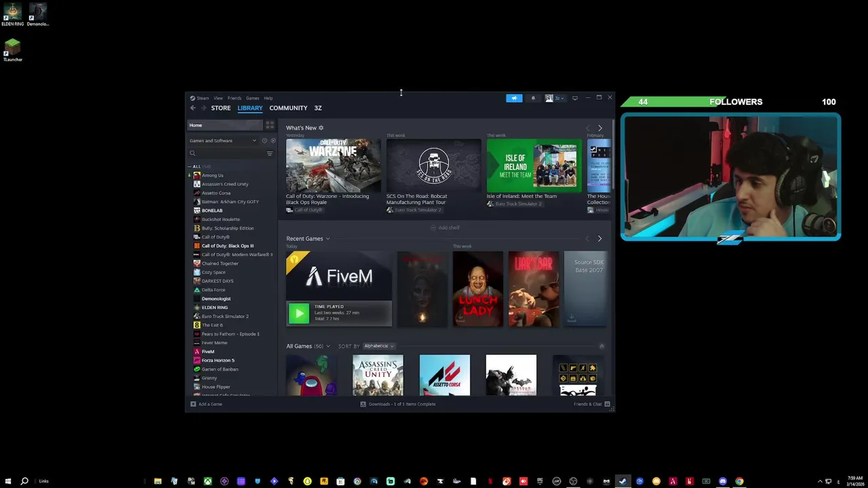Select Euro Truck Simulator 2 in list
The width and height of the screenshot is (868, 488).
(x=224, y=317)
